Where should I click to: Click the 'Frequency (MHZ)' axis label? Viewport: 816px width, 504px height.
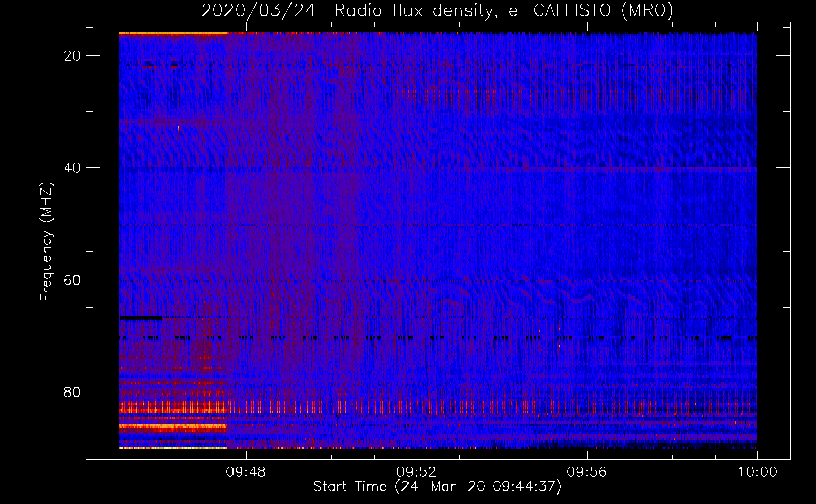point(46,242)
